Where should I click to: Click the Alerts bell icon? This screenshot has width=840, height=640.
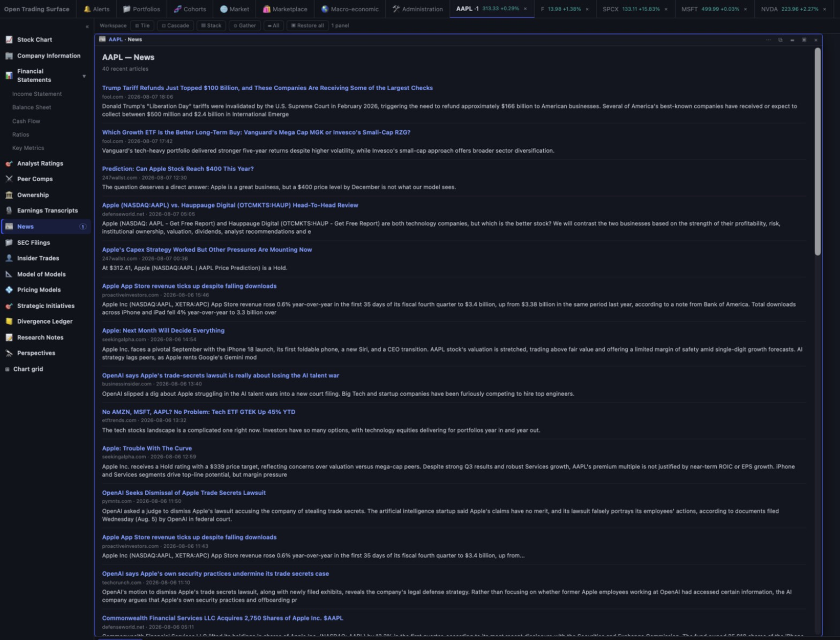click(x=87, y=9)
